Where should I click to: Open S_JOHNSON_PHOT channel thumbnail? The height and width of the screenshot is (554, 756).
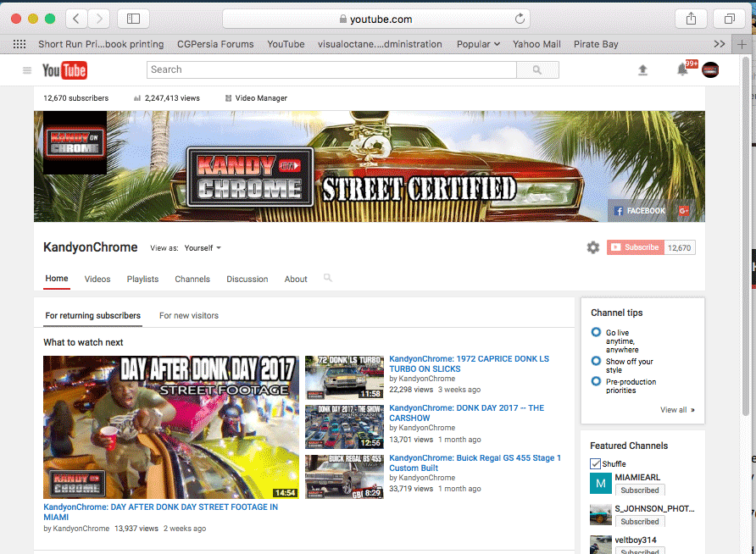pos(601,514)
